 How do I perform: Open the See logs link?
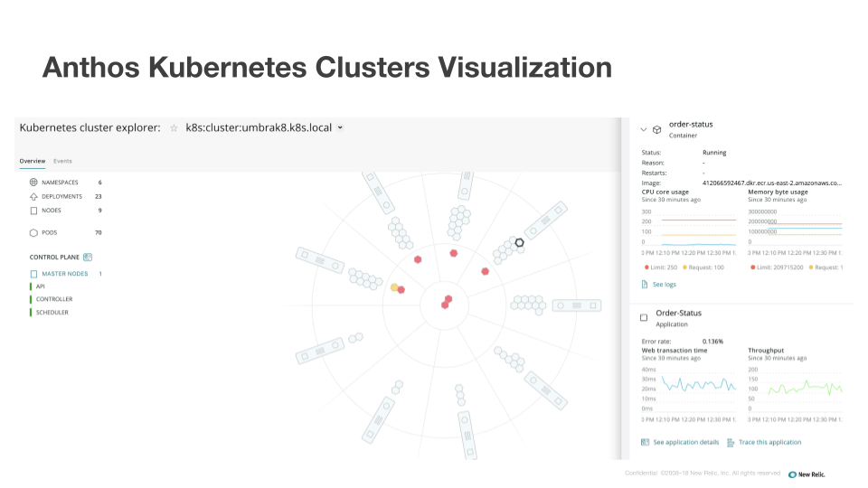coord(665,285)
